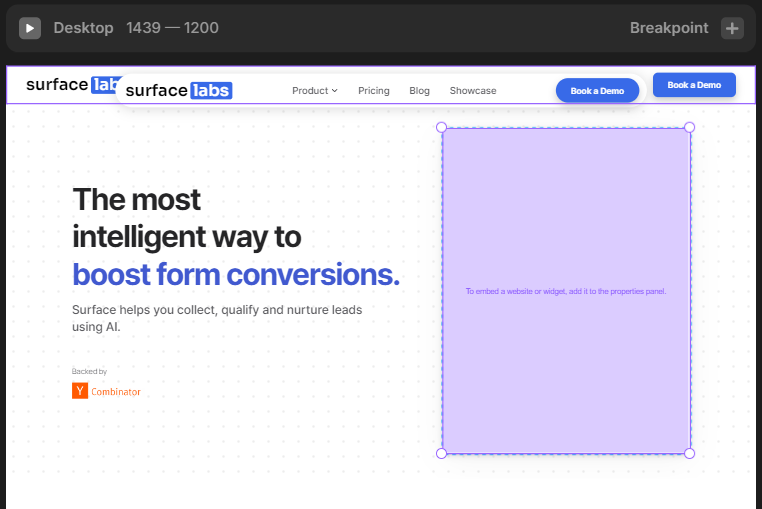Click the rectangular Book a Demo button at right
The image size is (762, 509).
coord(694,85)
